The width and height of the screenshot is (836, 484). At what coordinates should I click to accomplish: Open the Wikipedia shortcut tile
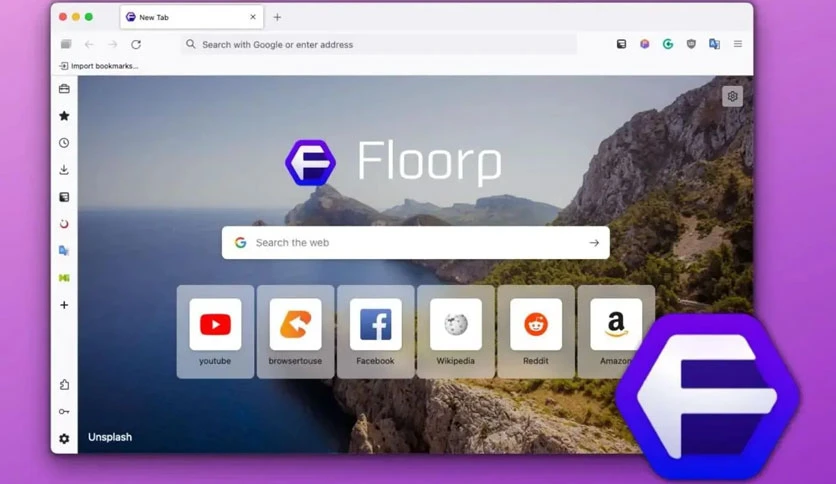click(x=456, y=332)
